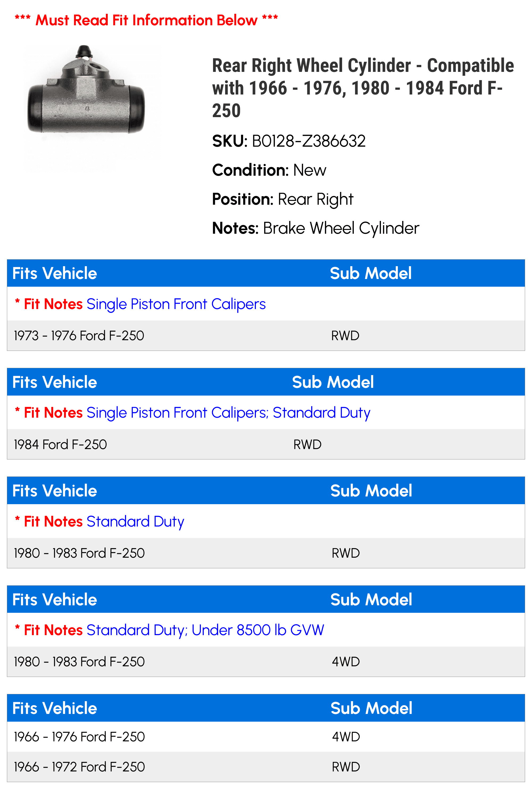Open Standard Duty; Under 8500 lb GVW note
532x789 pixels.
point(205,630)
